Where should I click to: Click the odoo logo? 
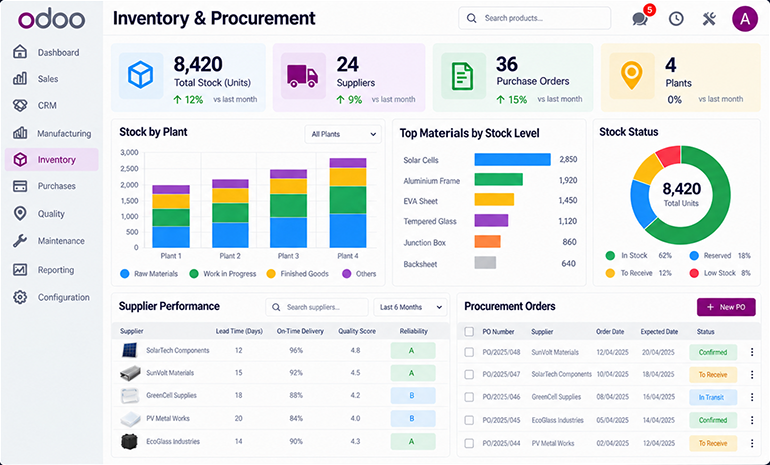click(x=52, y=18)
